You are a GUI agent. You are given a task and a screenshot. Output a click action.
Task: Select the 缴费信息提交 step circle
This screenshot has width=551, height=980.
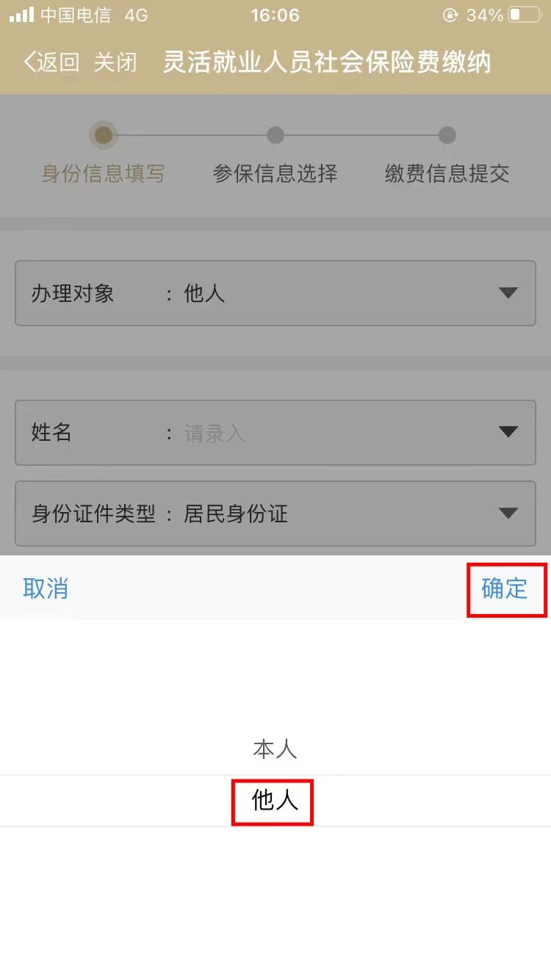point(447,135)
